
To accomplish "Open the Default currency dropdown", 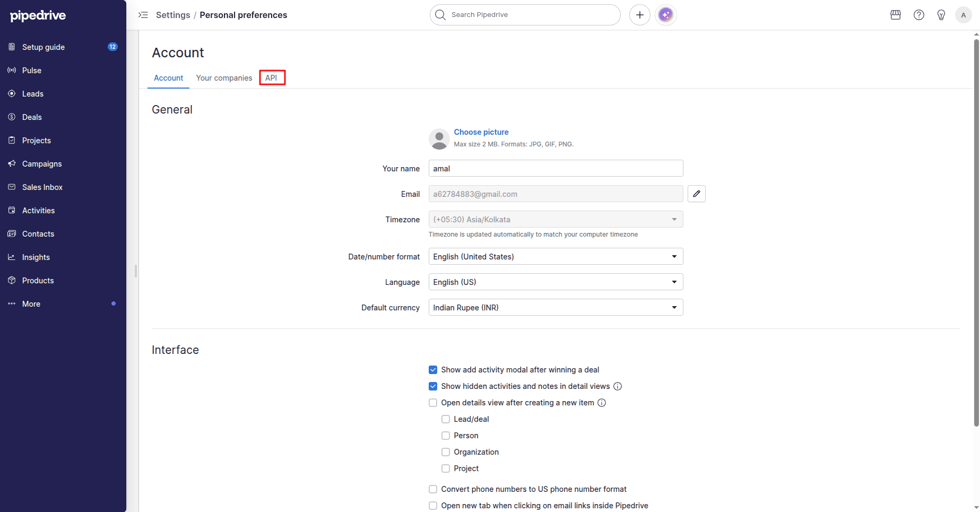I will click(556, 307).
